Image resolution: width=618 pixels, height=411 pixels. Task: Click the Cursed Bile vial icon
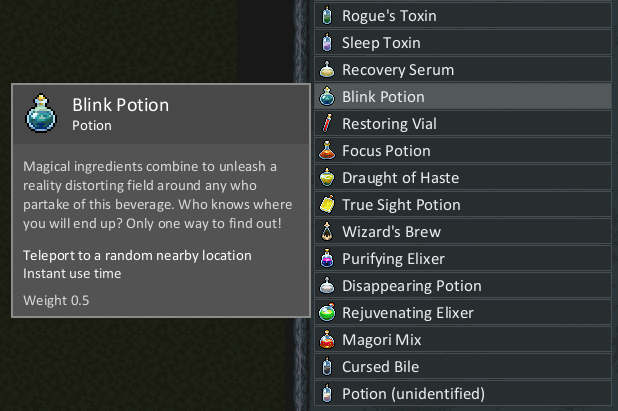(x=327, y=366)
